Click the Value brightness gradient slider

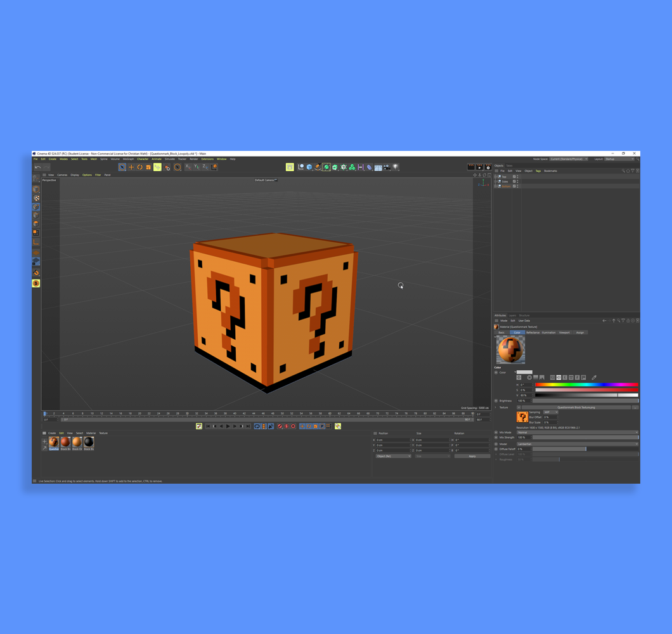pos(586,395)
